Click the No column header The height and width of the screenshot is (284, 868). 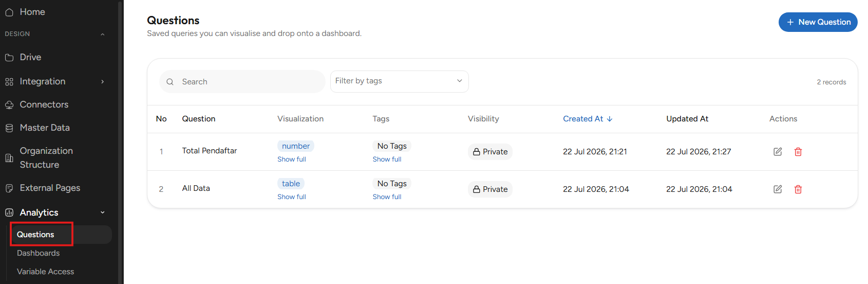point(161,119)
